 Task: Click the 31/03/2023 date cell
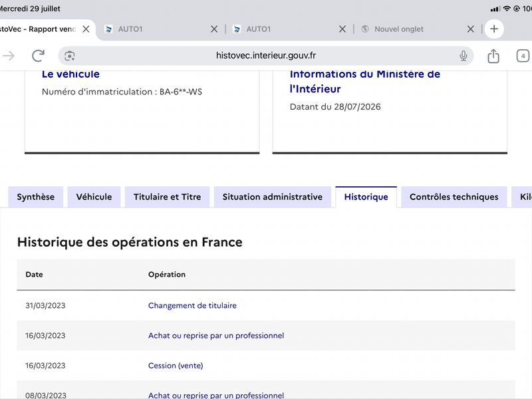pos(45,305)
